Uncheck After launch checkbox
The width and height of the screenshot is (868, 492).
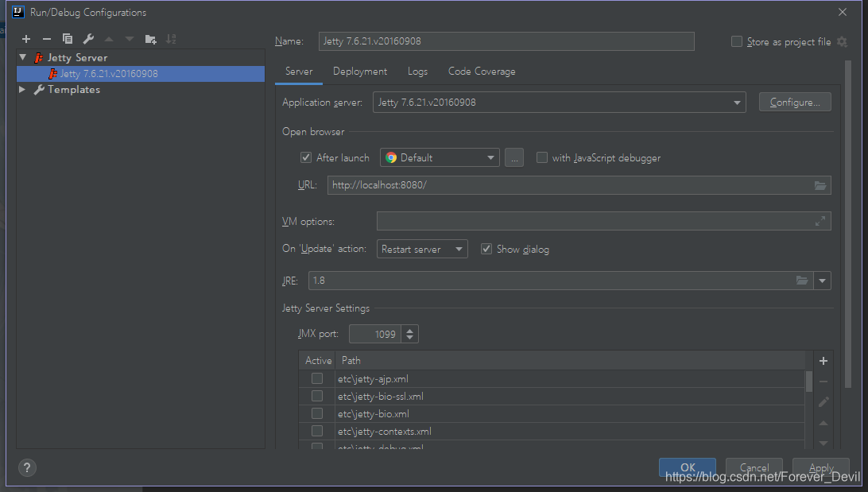click(305, 157)
